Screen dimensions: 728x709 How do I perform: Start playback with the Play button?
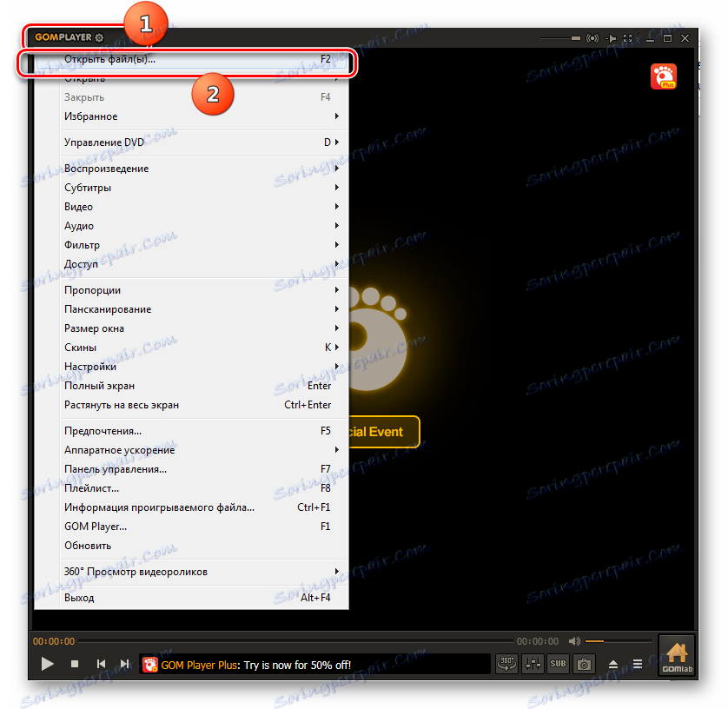(x=48, y=664)
